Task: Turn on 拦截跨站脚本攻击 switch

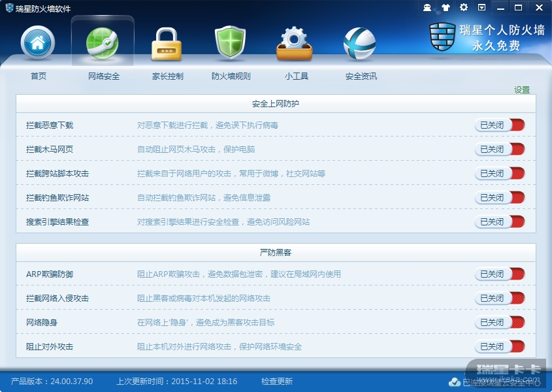Action: click(500, 173)
